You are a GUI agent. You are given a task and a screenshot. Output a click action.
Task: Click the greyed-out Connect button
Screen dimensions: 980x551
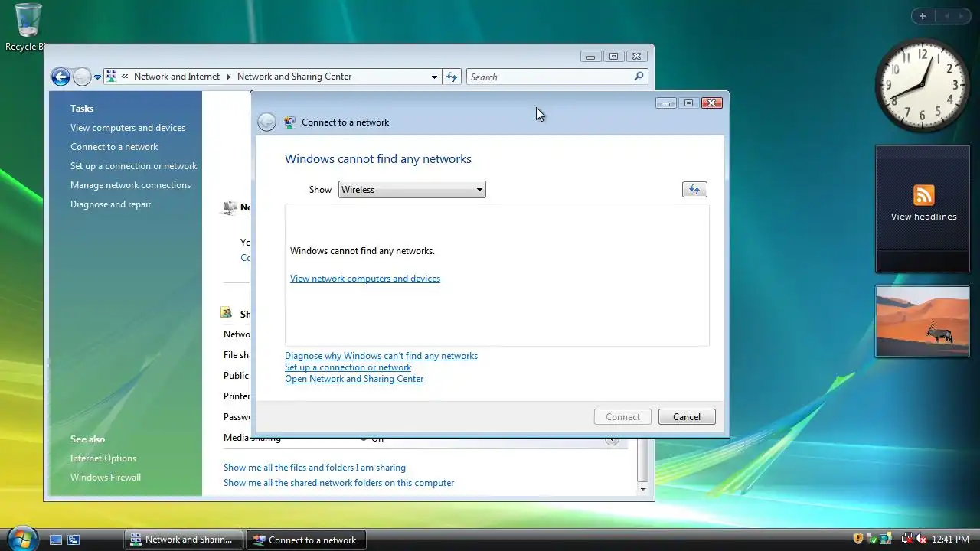tap(622, 417)
